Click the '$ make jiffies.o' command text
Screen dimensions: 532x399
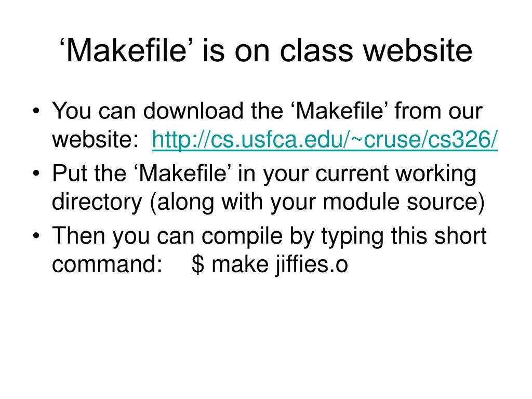pos(270,264)
